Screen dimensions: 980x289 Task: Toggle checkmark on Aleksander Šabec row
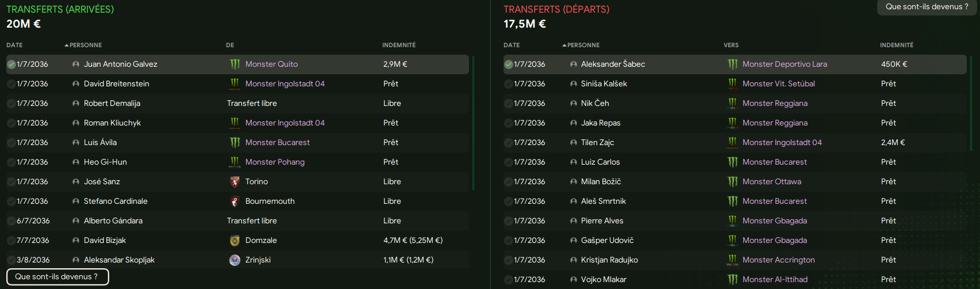click(508, 64)
